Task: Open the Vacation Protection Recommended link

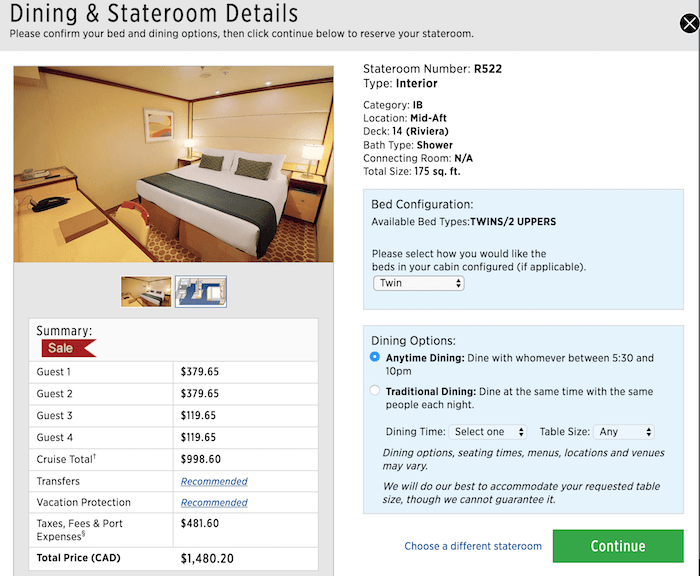Action: click(x=214, y=502)
